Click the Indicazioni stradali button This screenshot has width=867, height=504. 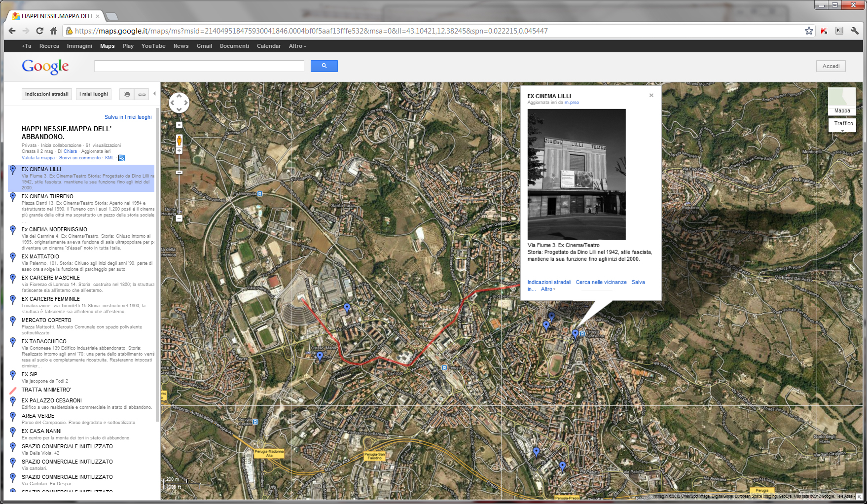(47, 94)
